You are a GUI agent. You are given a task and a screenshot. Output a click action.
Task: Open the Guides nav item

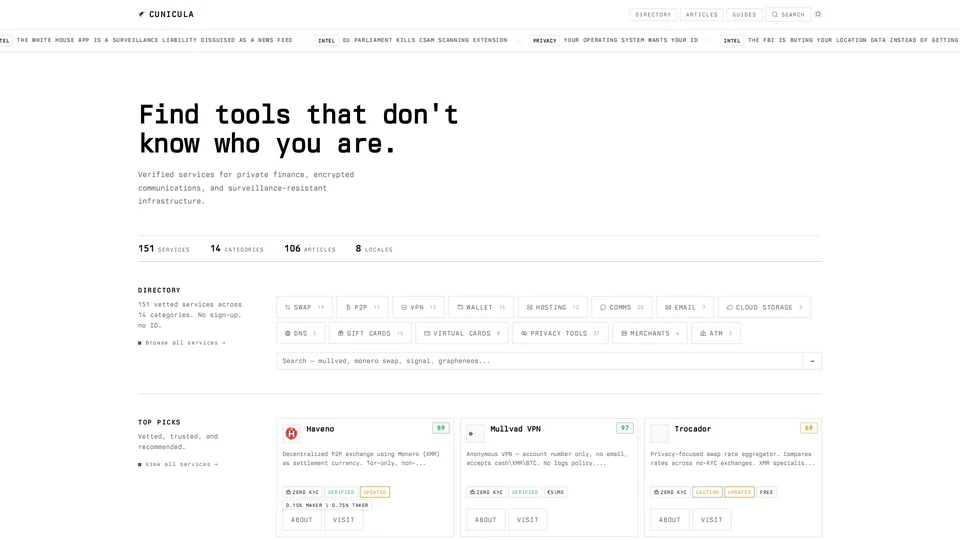tap(744, 15)
